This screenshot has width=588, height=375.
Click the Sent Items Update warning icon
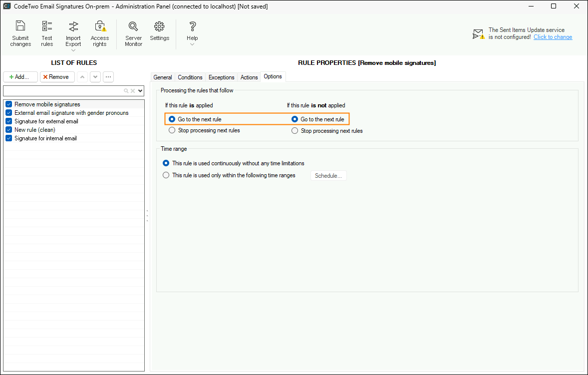(479, 34)
